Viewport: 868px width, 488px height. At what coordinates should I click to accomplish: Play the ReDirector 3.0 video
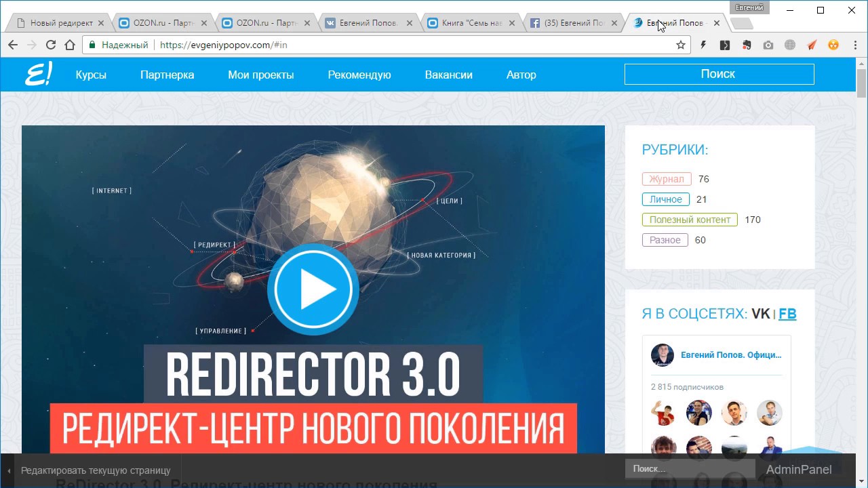313,289
